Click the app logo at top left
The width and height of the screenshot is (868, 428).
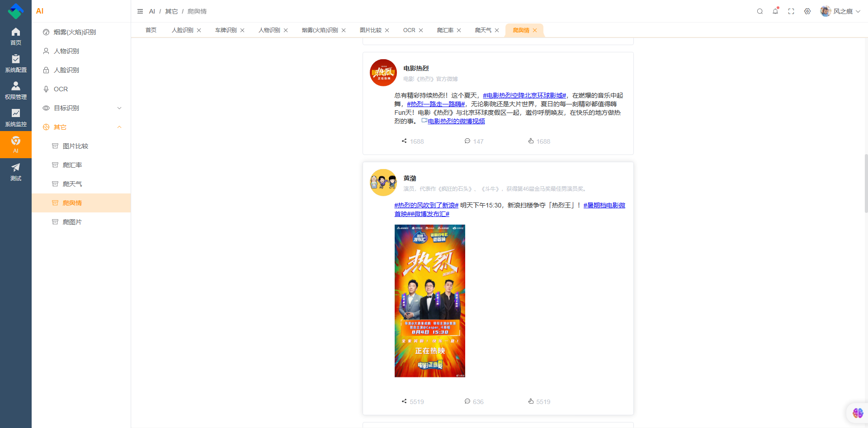tap(16, 11)
